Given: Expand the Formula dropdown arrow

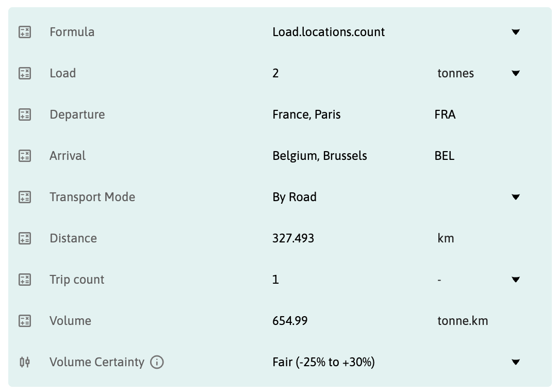Looking at the screenshot, I should [x=515, y=32].
